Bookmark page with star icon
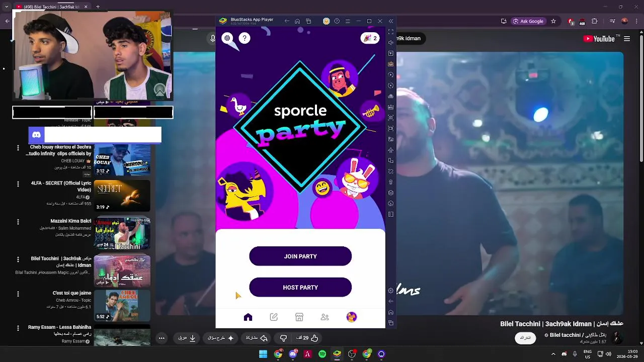The height and width of the screenshot is (362, 644). point(553,21)
